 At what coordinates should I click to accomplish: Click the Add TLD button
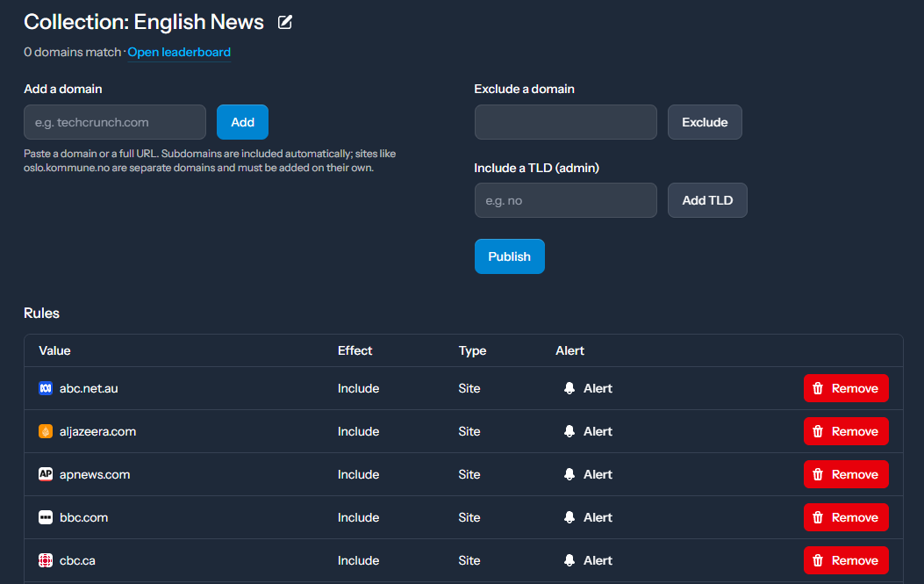[x=707, y=200]
